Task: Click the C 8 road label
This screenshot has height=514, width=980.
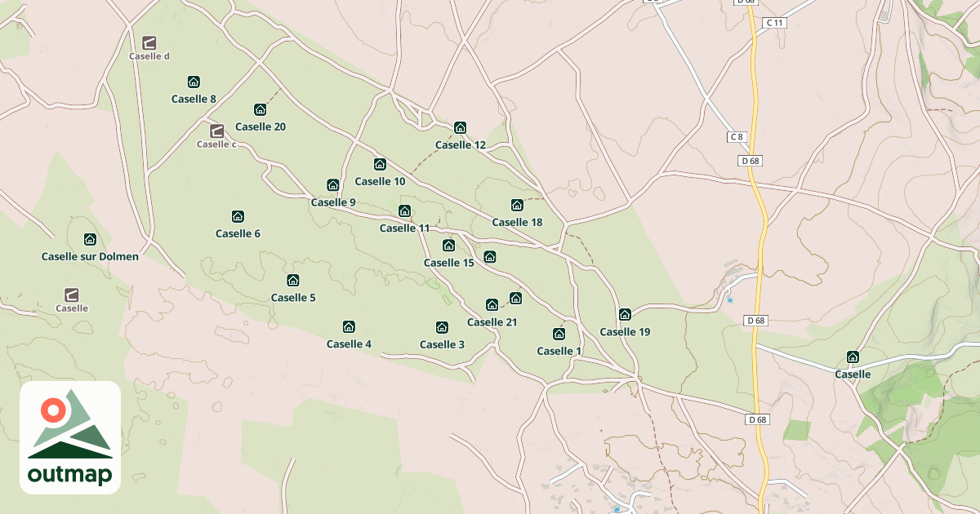Action: (737, 137)
